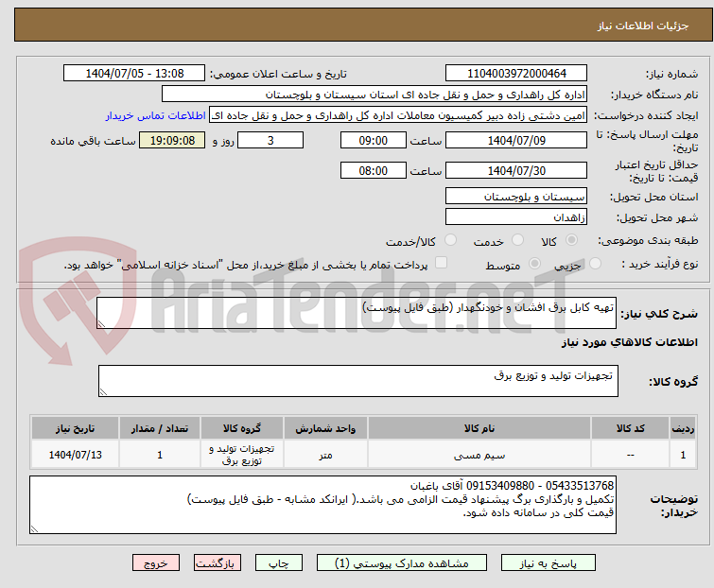The width and height of the screenshot is (714, 588).
Task: Toggle the اسناد خزانه اسلامی payment checkbox
Action: click(441, 262)
